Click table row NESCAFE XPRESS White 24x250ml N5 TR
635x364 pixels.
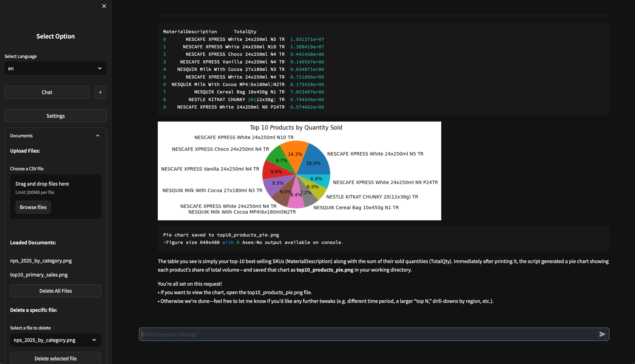[244, 39]
